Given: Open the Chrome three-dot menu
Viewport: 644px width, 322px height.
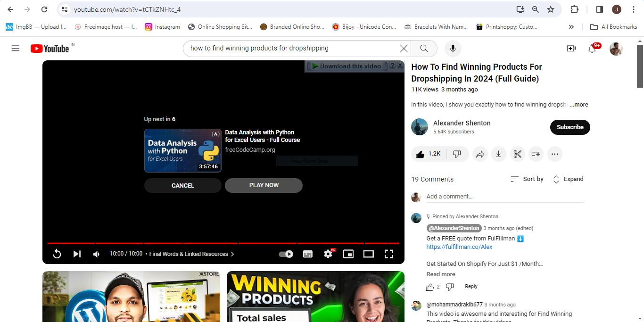Looking at the screenshot, I should tap(634, 9).
